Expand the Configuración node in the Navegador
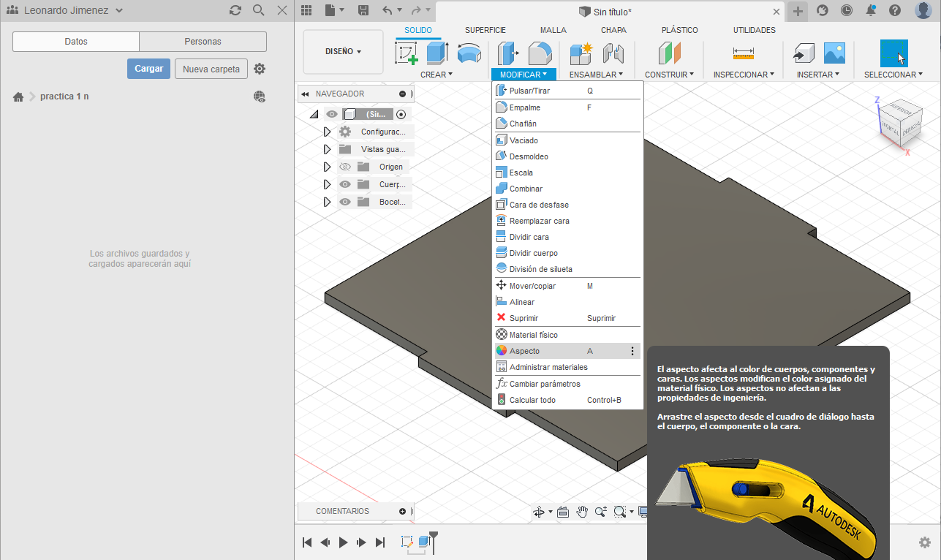This screenshot has height=560, width=941. click(328, 132)
